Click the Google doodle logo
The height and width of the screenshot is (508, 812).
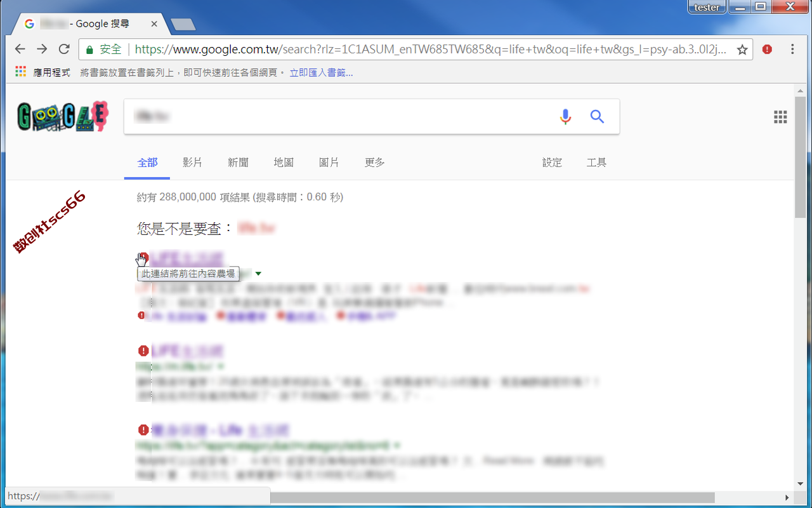63,117
